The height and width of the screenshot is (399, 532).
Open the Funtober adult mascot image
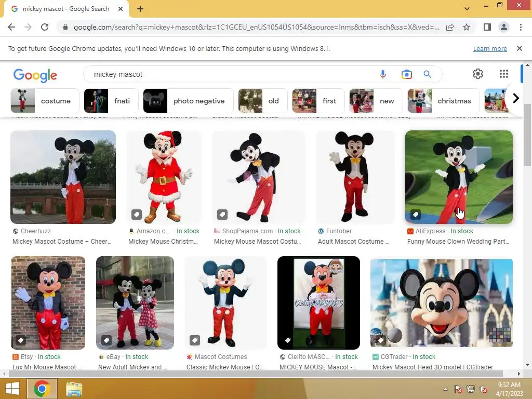(x=355, y=177)
